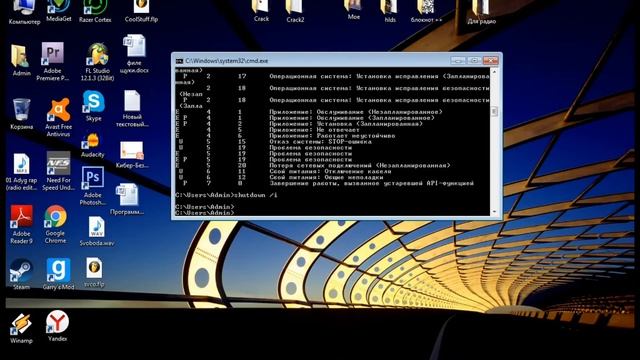The width and height of the screenshot is (640, 360).
Task: Open the cmd.exe system menu icon
Action: 179,61
